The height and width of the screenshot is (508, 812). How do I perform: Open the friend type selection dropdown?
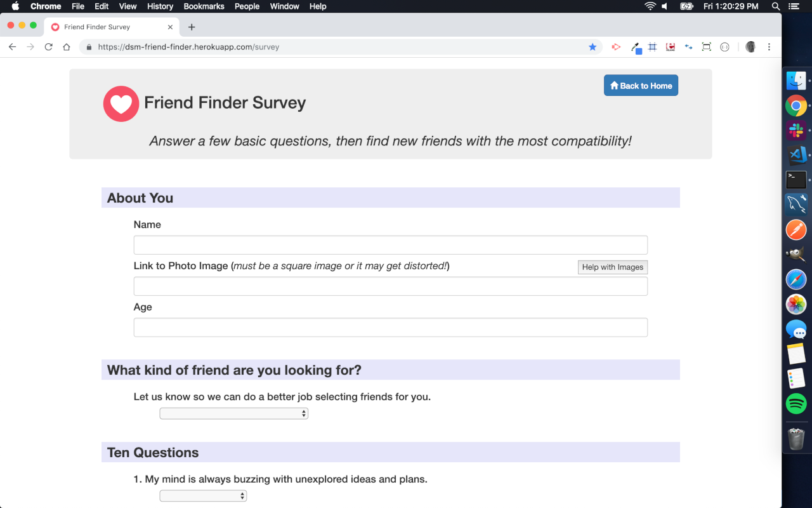[x=233, y=413]
